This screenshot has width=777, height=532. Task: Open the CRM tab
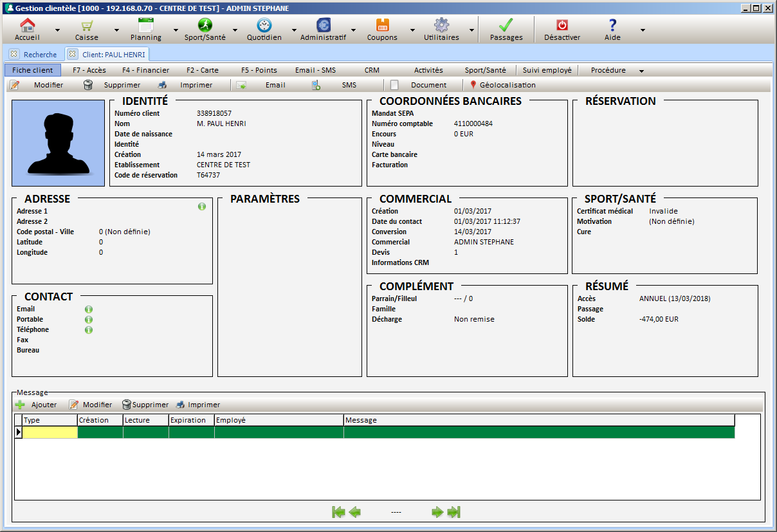click(372, 70)
